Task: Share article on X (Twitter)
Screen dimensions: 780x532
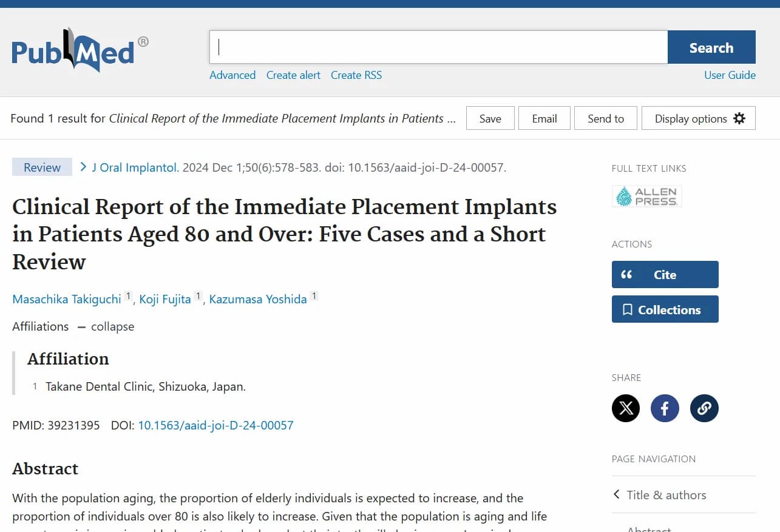Action: coord(625,408)
